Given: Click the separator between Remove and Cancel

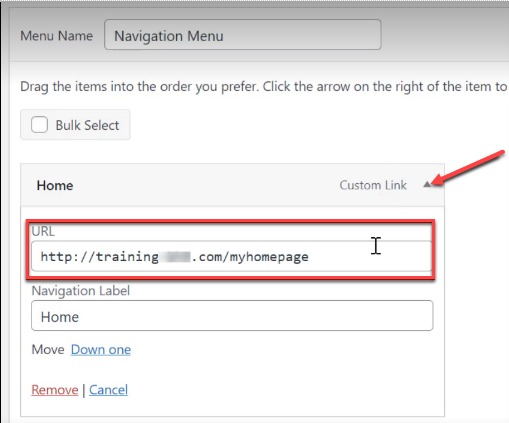Looking at the screenshot, I should coord(83,390).
